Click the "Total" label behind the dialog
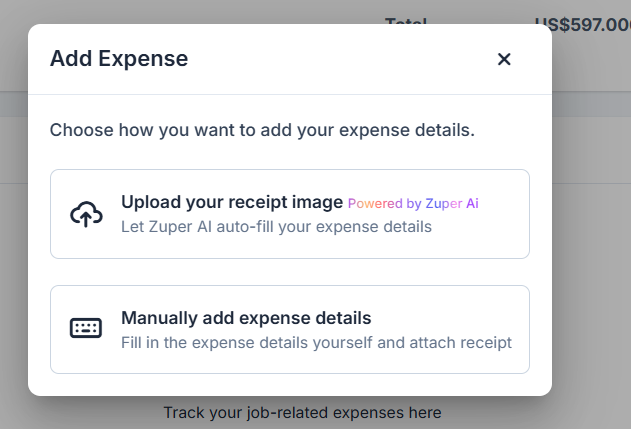 pyautogui.click(x=406, y=23)
